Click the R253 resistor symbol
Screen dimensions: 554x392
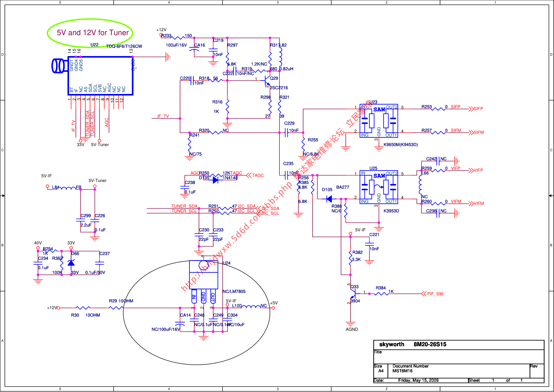438,109
